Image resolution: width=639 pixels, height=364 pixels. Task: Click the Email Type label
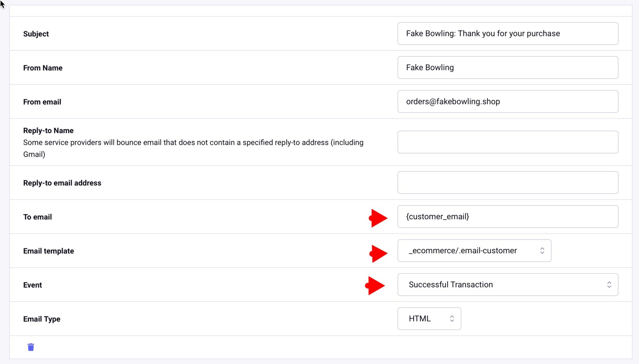pos(42,319)
